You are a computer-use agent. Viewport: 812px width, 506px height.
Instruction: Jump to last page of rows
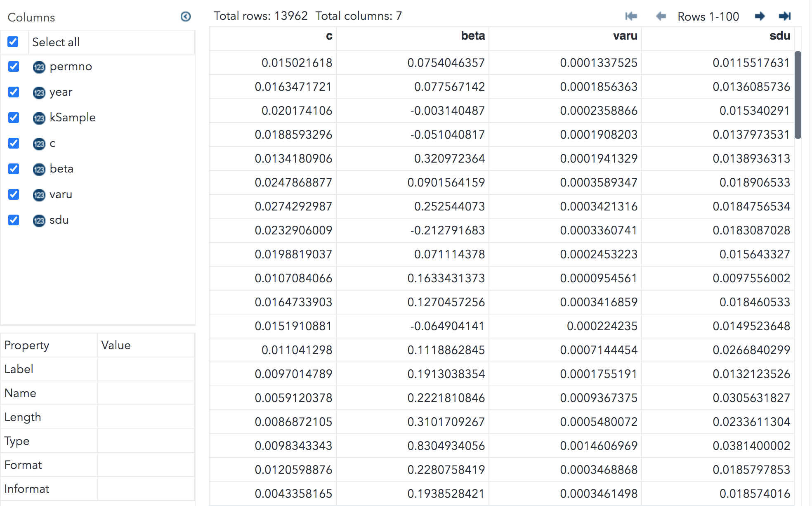[x=784, y=16]
